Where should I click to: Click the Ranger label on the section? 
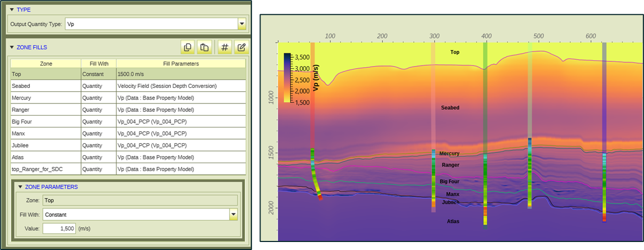point(450,165)
